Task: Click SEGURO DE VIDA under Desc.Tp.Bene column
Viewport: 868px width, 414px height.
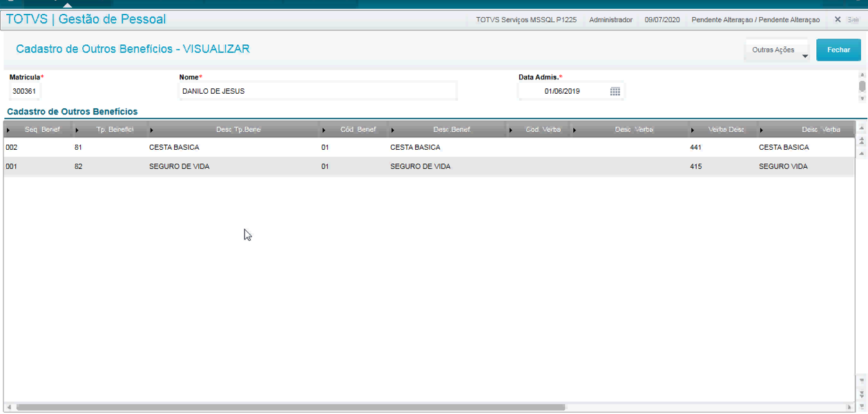Action: pos(180,167)
